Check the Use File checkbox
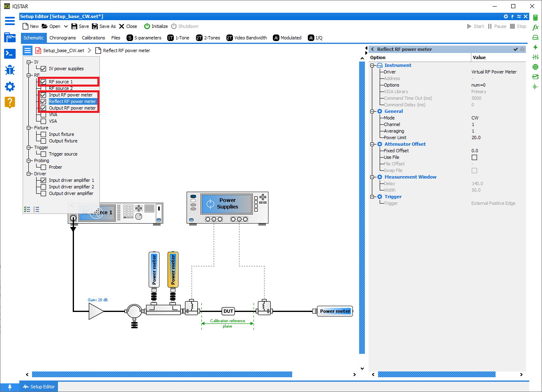542x392 pixels. click(474, 157)
